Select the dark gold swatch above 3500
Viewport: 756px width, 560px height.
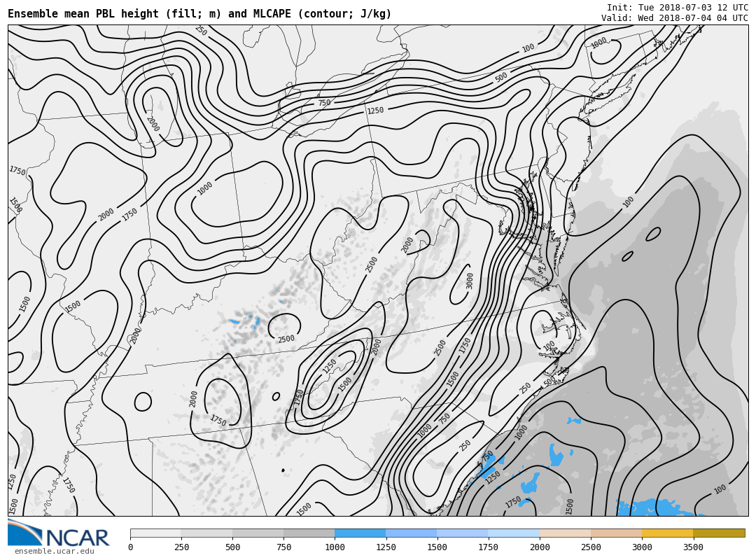point(719,533)
